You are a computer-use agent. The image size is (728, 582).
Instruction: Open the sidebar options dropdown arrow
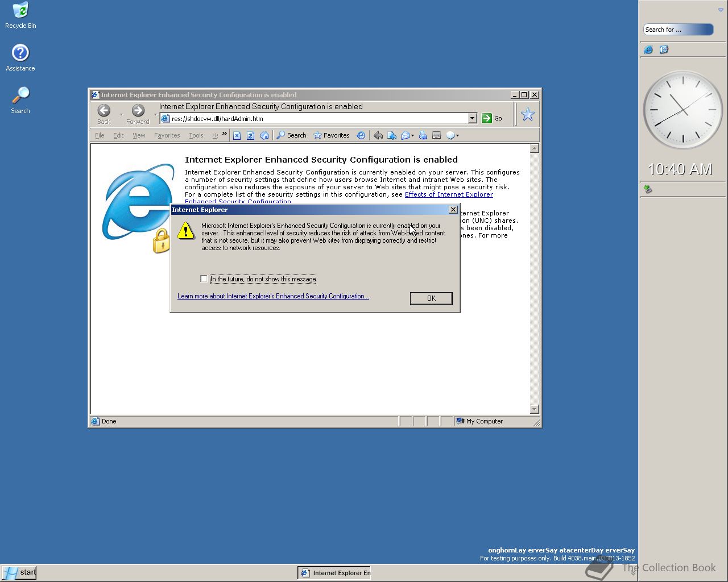pyautogui.click(x=721, y=10)
